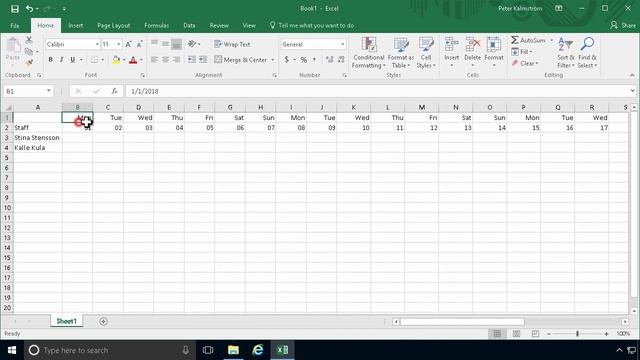640x360 pixels.
Task: Click the Paste clipboard icon
Action: click(x=13, y=46)
